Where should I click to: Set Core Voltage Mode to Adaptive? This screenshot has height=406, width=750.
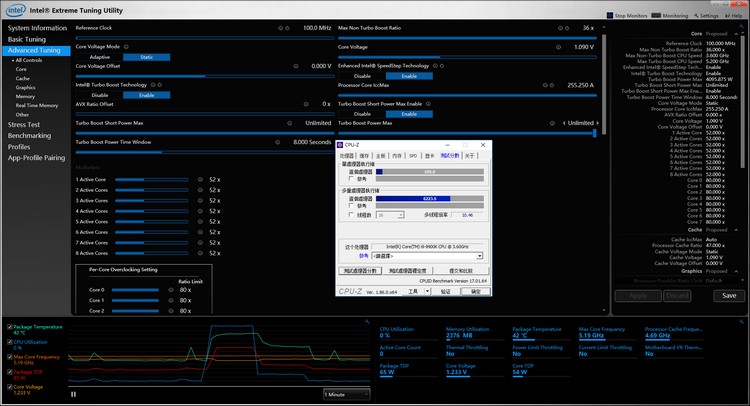[99, 57]
